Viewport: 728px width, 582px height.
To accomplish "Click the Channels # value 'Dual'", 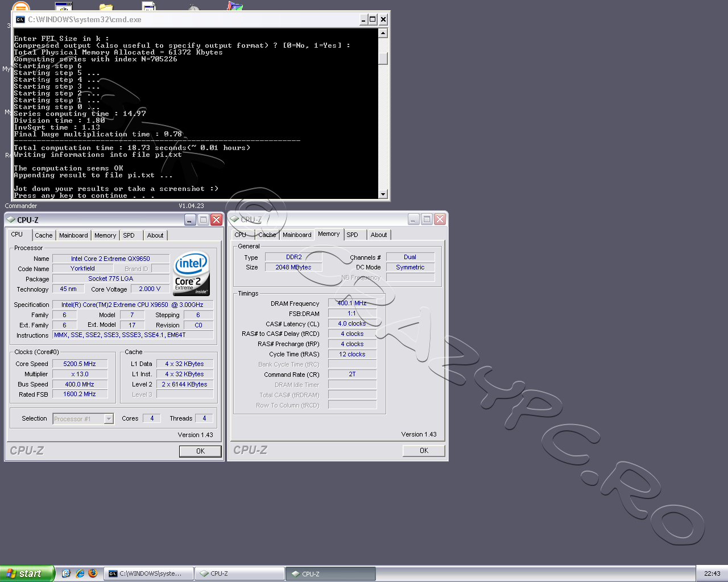I will coord(410,257).
